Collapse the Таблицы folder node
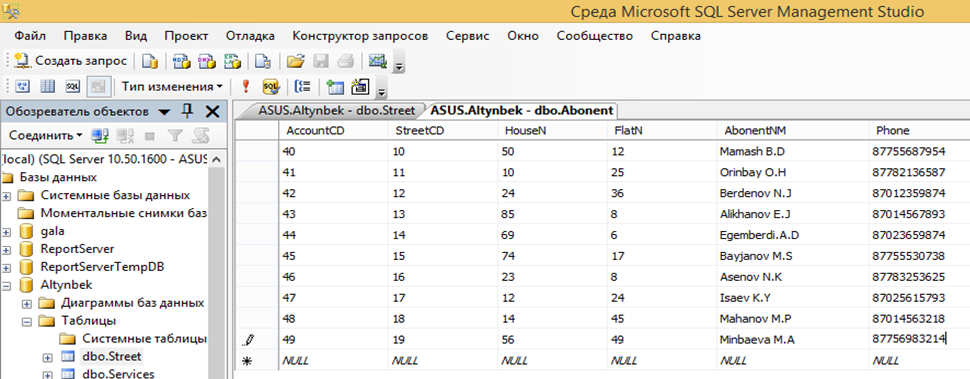Viewport: 970px width, 379px height. 27,322
